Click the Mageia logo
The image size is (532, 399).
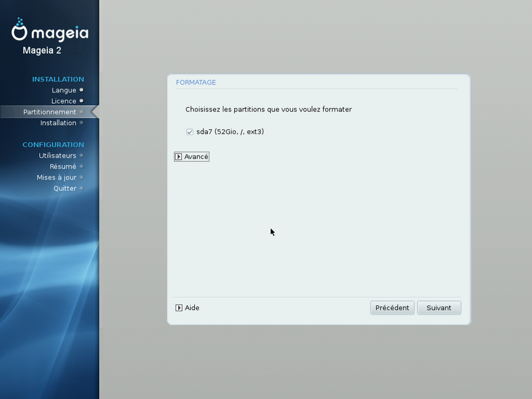50,30
